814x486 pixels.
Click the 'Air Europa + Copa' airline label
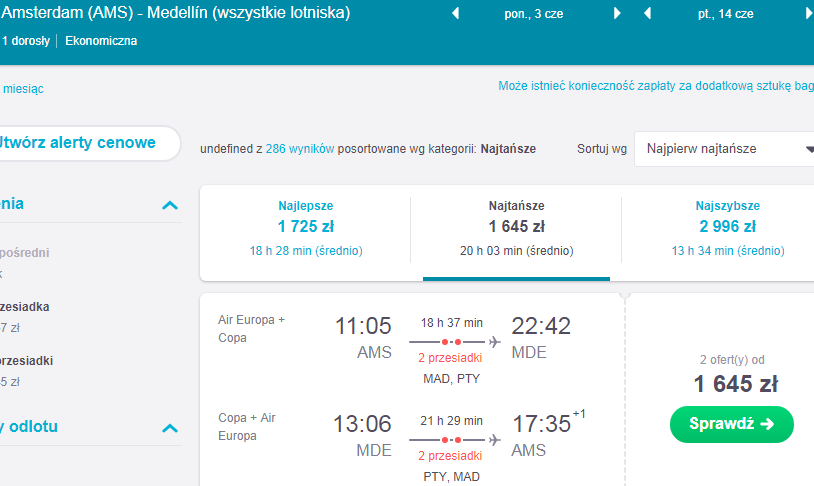(x=251, y=329)
